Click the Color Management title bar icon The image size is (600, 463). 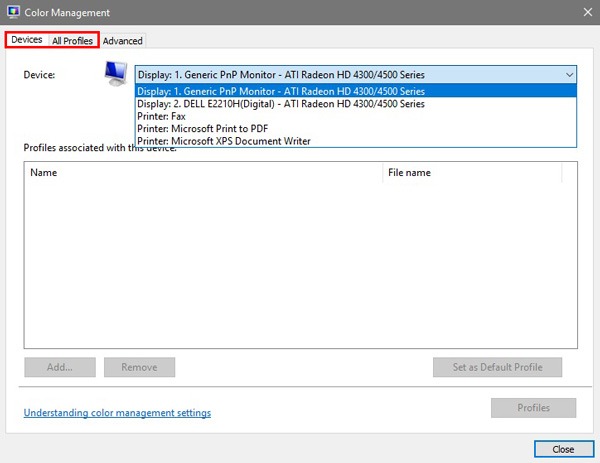click(13, 12)
